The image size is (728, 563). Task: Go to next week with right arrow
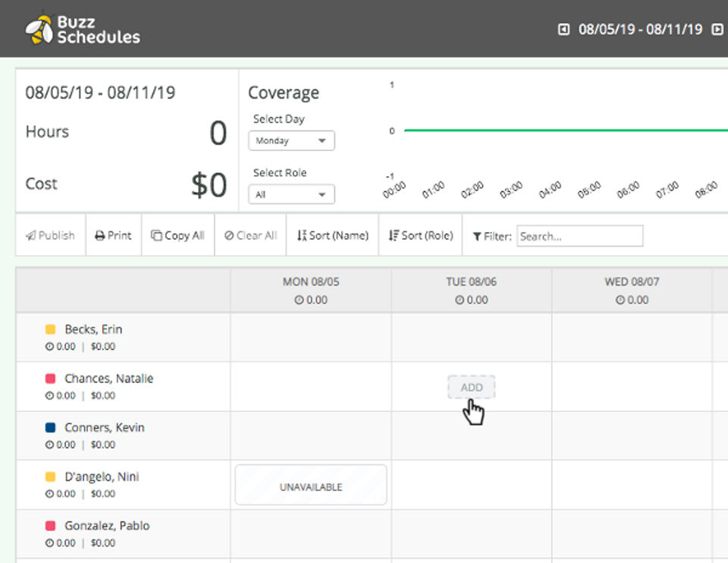(717, 30)
